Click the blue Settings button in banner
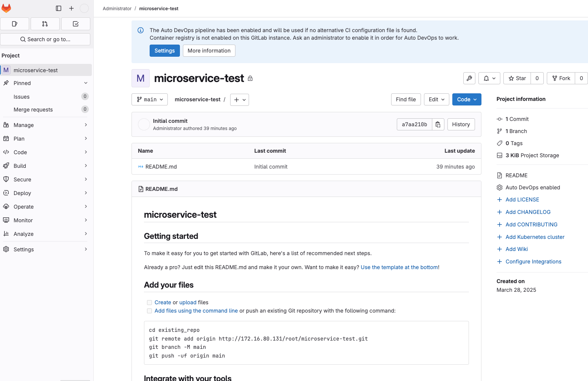 [x=165, y=51]
